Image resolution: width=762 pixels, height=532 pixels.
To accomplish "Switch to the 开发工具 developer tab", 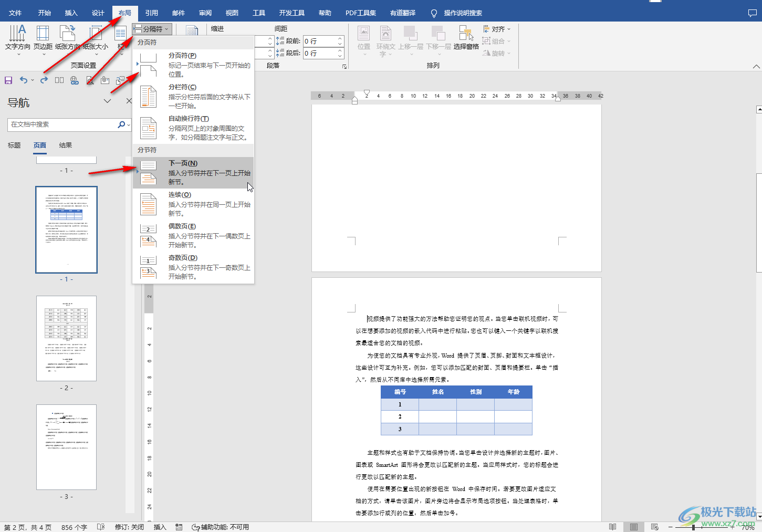I will click(292, 13).
